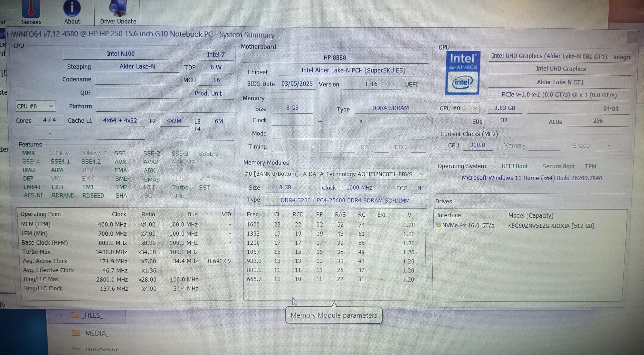Click the Turbo Max operating point row

pos(126,252)
